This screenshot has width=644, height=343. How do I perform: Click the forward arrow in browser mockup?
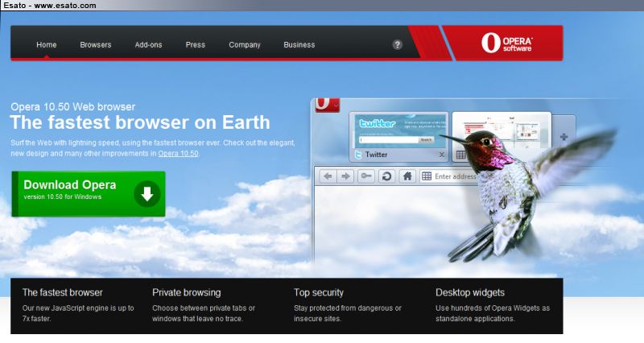coord(346,176)
